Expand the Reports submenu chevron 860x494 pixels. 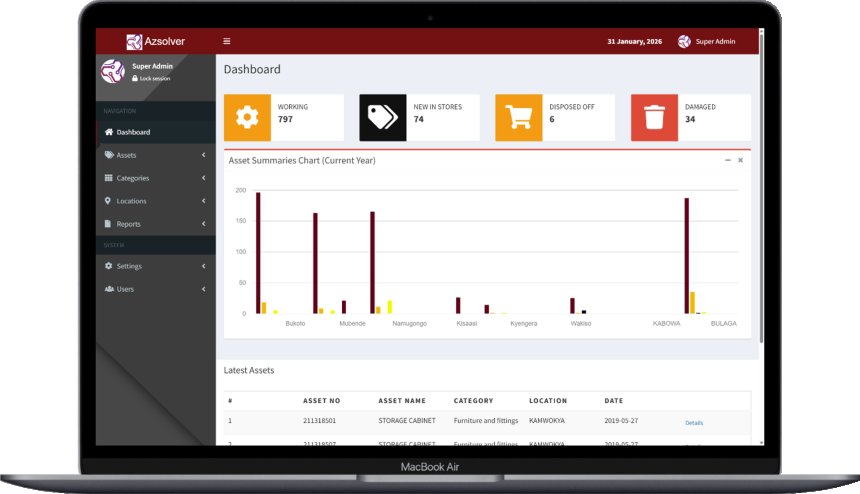click(x=203, y=224)
